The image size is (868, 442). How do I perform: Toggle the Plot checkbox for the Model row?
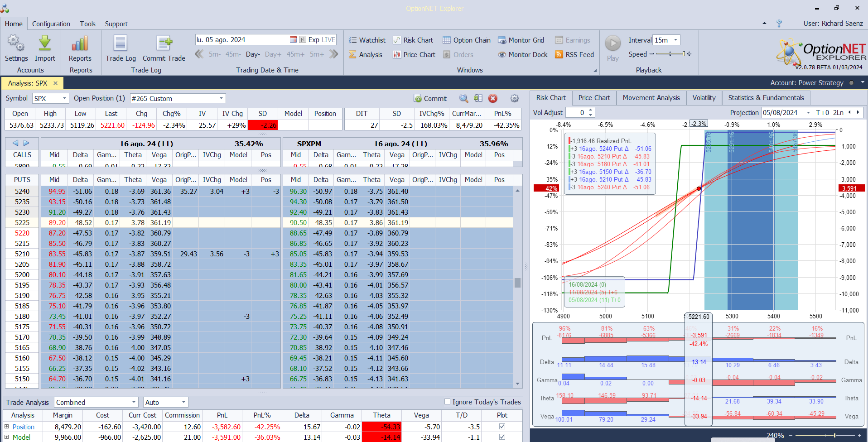tap(502, 437)
